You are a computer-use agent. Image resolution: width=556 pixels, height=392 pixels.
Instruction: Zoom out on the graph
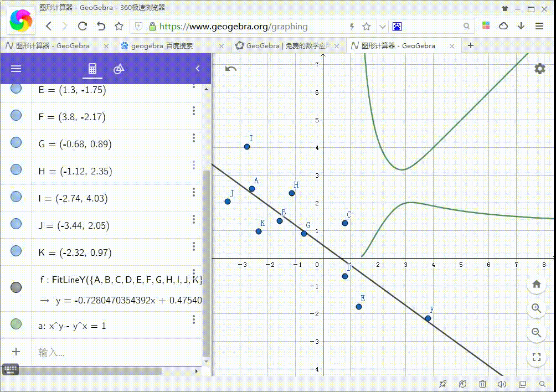tap(537, 332)
